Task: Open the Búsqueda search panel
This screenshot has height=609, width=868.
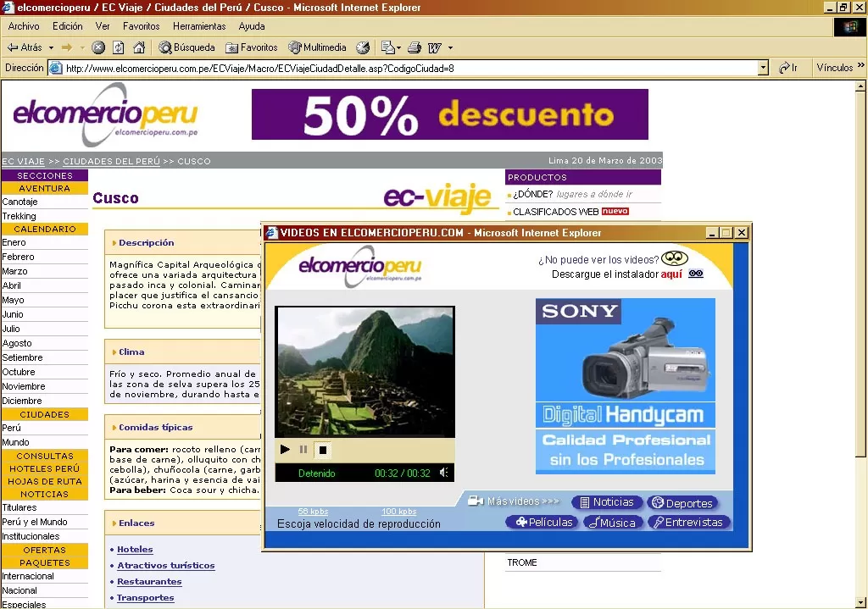Action: 186,47
